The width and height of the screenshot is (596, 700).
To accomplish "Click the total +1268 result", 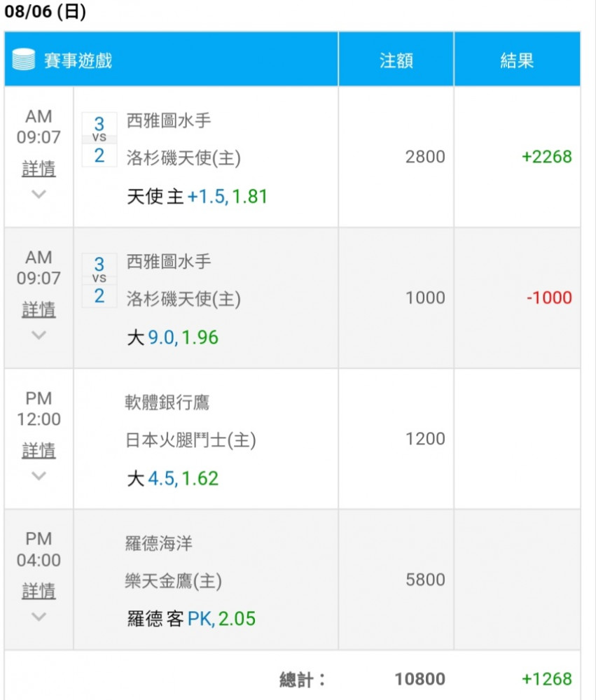I will [547, 679].
